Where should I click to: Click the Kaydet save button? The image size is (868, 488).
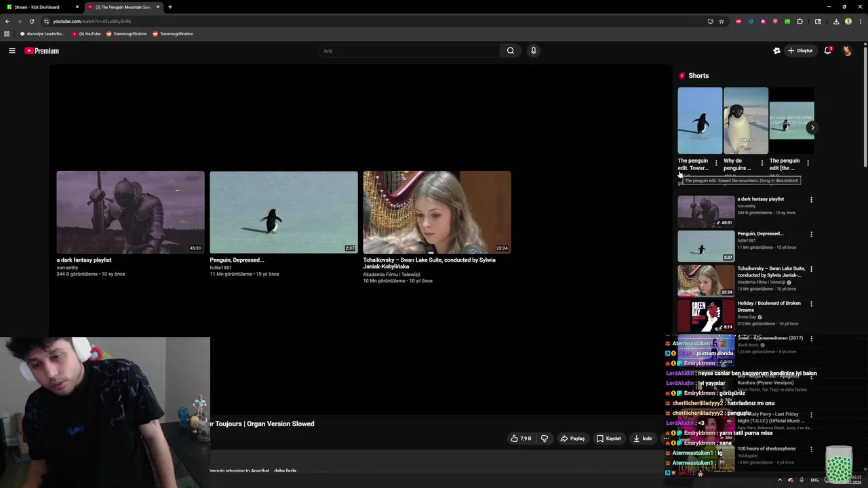[608, 439]
